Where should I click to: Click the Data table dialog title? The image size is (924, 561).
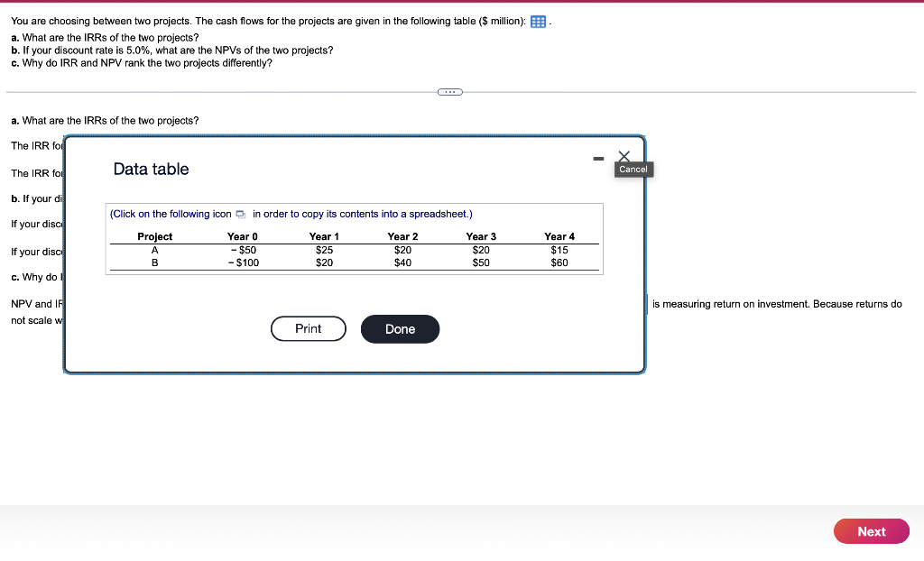pyautogui.click(x=150, y=169)
